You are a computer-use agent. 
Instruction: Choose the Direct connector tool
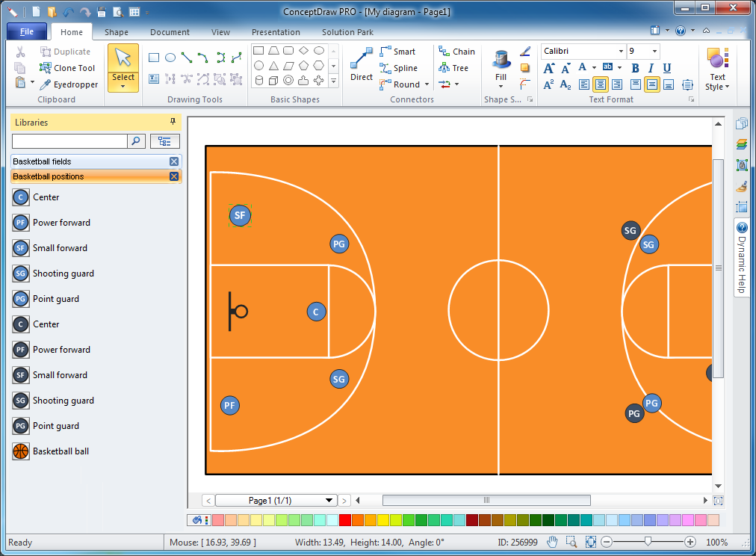tap(362, 64)
